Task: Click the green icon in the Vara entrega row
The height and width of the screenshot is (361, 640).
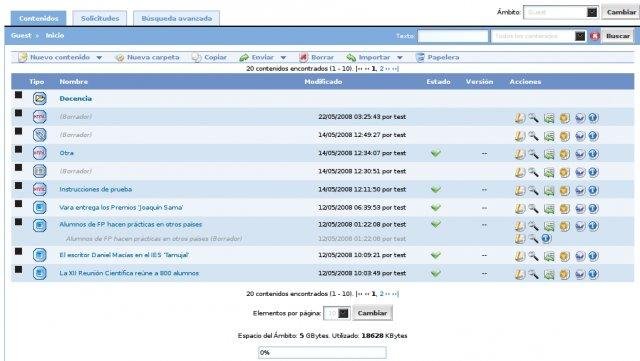Action: pos(549,208)
